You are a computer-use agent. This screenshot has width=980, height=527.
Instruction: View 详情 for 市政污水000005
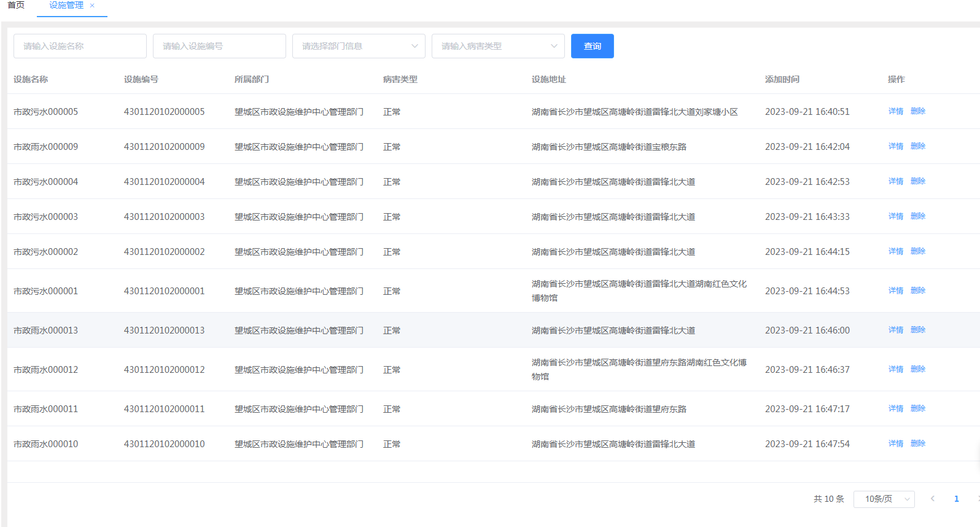point(895,111)
